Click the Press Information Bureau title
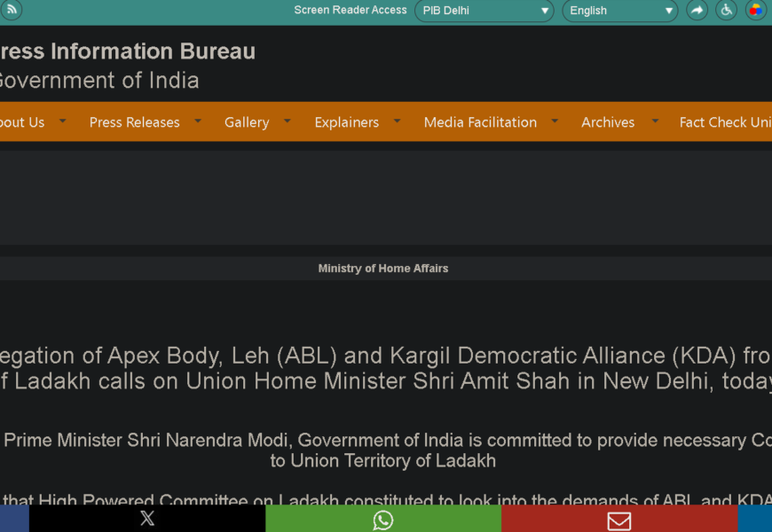Screen dimensions: 772x532 [x=127, y=51]
